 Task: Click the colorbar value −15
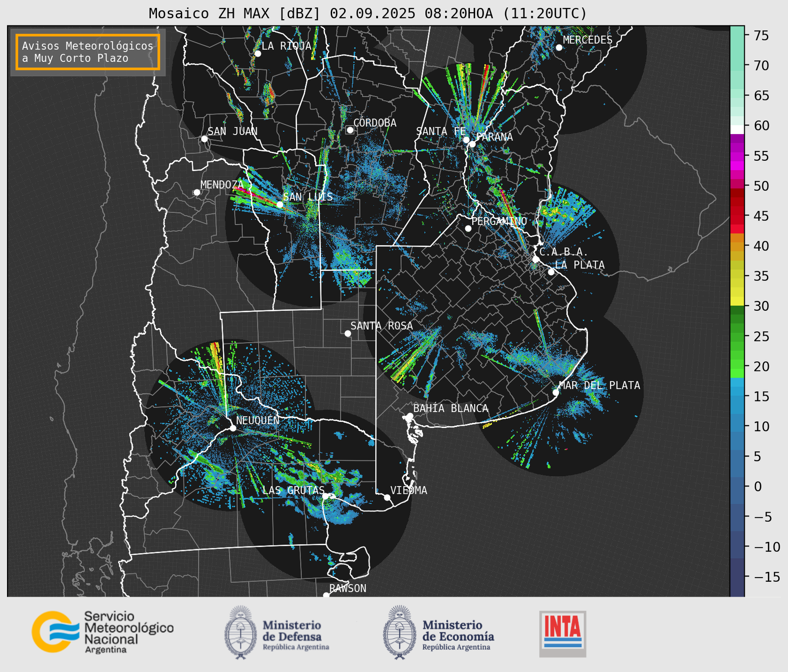pos(767,577)
